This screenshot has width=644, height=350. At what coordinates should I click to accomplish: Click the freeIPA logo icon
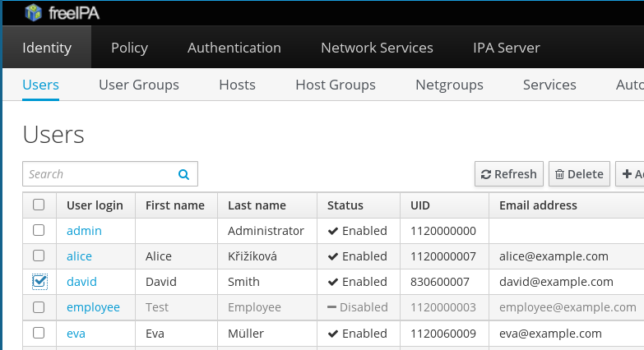pyautogui.click(x=34, y=12)
